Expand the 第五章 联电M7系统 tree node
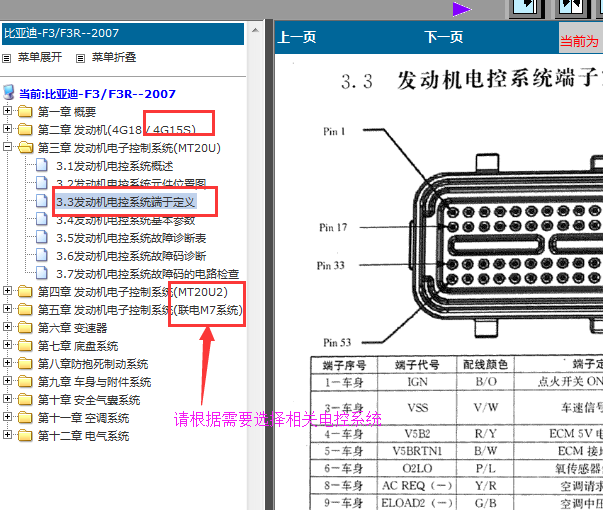The height and width of the screenshot is (510, 603). 7,308
